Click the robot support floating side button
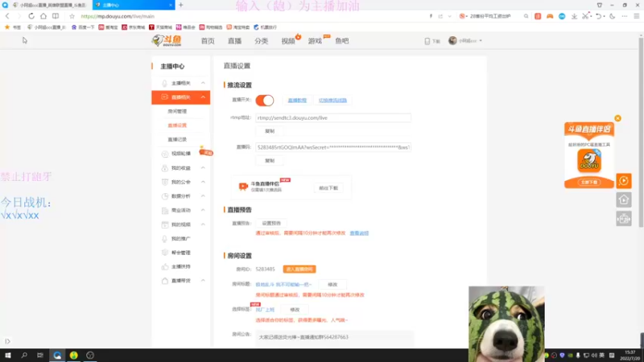644x362 pixels. coord(623,219)
